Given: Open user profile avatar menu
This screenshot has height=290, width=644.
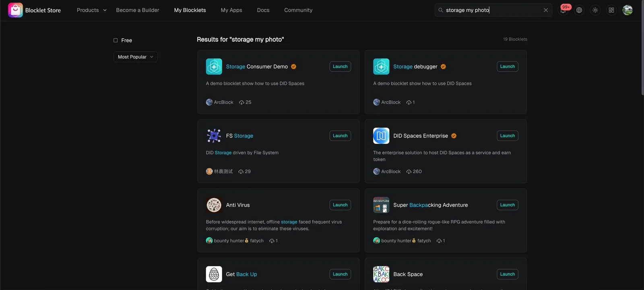Looking at the screenshot, I should [627, 10].
